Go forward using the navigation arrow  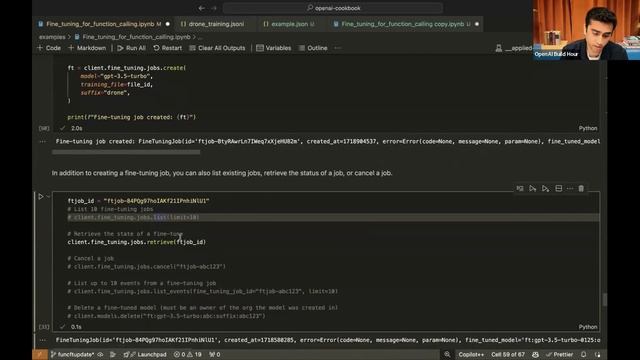(214, 8)
